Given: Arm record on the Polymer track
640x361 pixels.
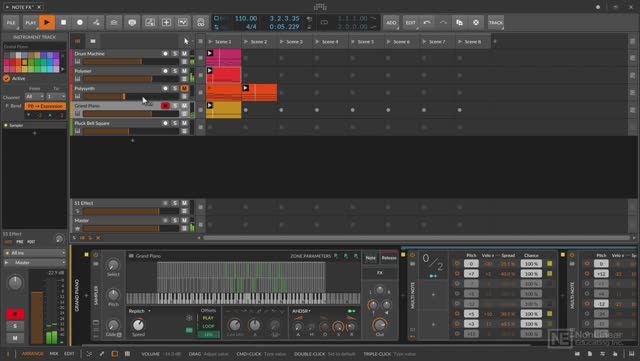Looking at the screenshot, I should coord(165,71).
